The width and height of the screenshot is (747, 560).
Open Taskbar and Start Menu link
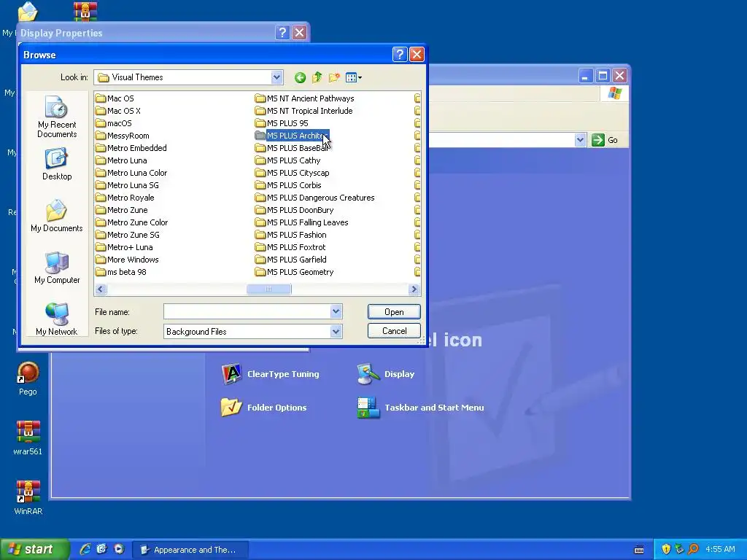pos(421,407)
